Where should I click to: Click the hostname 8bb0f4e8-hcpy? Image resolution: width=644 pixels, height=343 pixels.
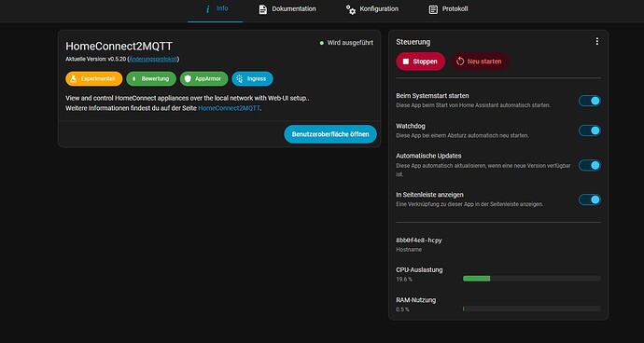point(419,240)
